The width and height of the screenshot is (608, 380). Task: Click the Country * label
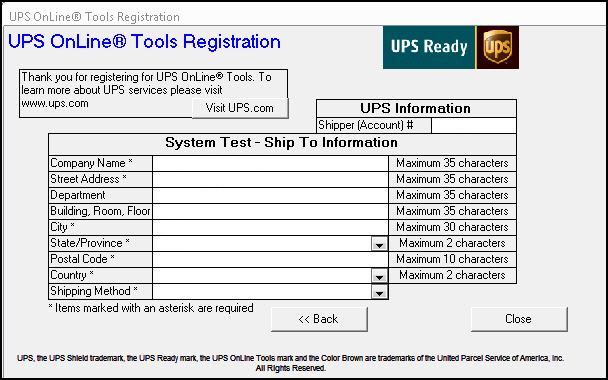(x=72, y=275)
